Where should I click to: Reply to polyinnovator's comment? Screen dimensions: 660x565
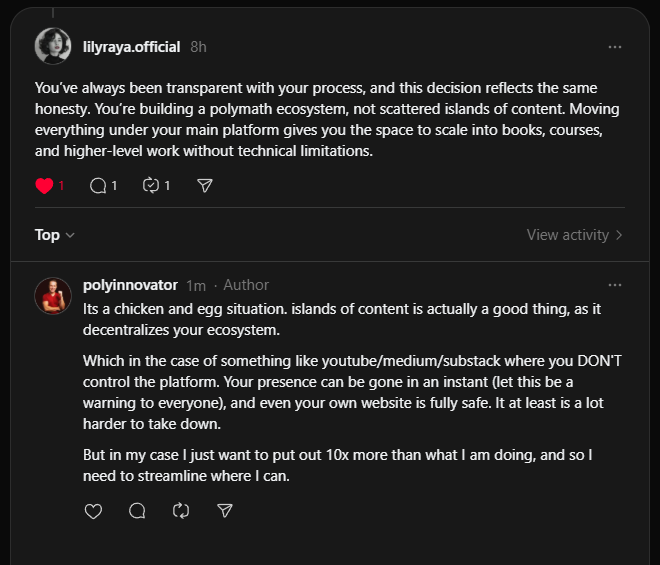tap(137, 510)
